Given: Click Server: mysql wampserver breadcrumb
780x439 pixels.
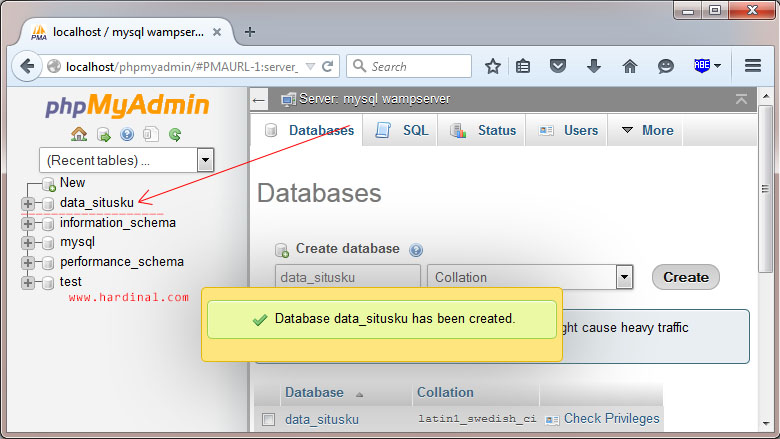Looking at the screenshot, I should [374, 99].
